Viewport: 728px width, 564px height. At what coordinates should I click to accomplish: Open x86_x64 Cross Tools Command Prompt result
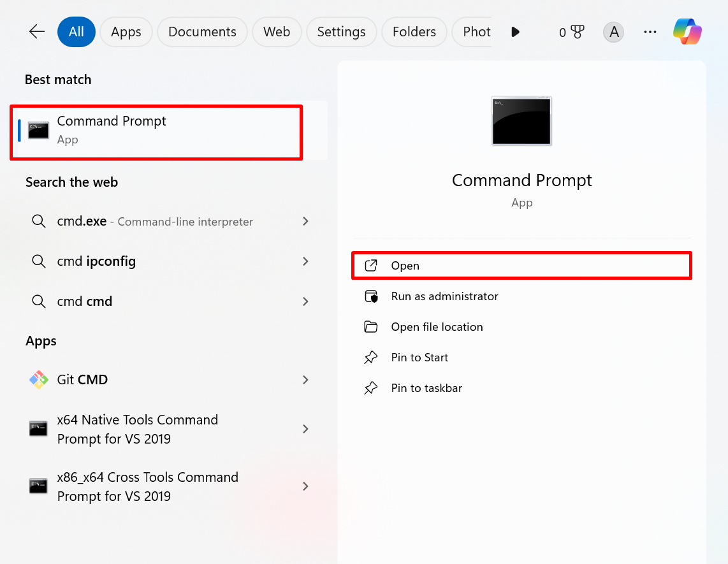click(x=172, y=486)
